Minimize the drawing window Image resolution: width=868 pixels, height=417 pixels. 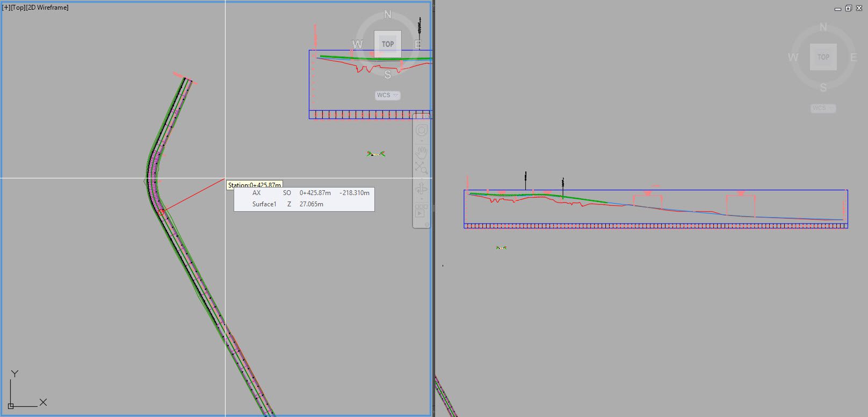coord(838,9)
